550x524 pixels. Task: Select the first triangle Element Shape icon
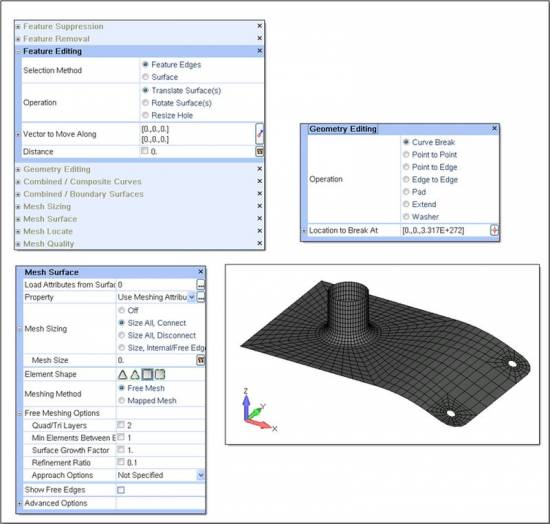[122, 375]
